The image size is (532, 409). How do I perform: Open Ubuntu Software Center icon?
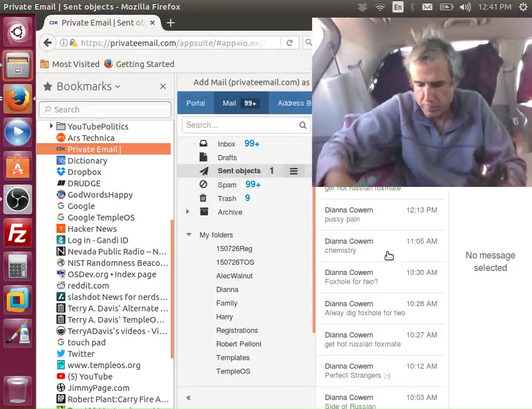point(18,166)
